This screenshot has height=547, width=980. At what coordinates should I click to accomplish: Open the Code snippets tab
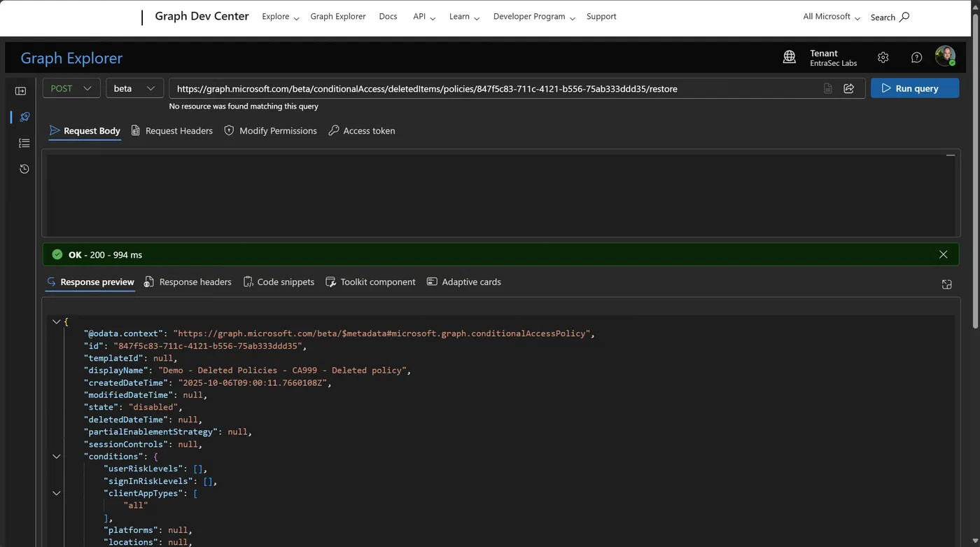(x=279, y=282)
